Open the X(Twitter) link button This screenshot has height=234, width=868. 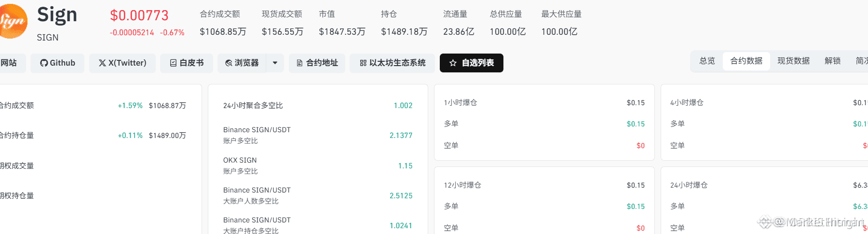[122, 63]
